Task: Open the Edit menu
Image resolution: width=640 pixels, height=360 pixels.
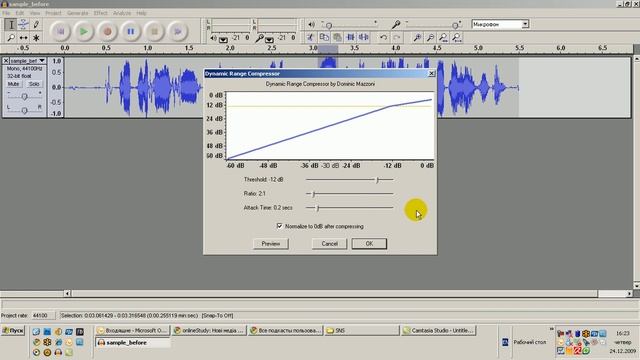Action: coord(20,13)
